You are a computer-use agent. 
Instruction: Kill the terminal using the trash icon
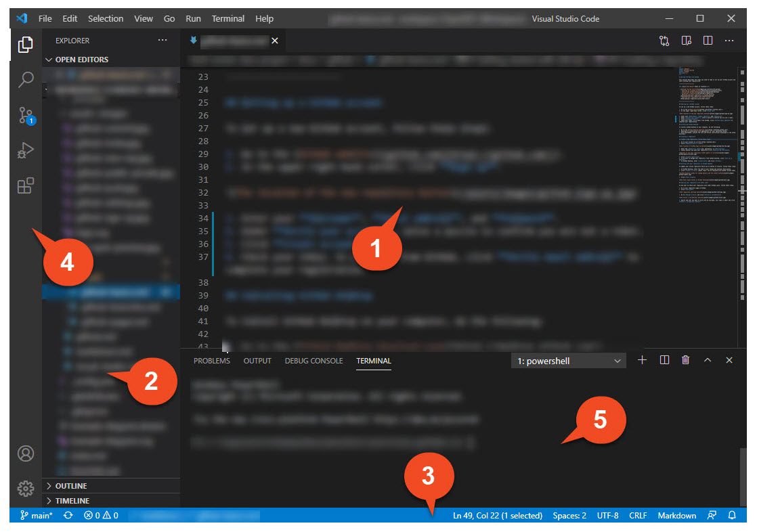pos(685,360)
